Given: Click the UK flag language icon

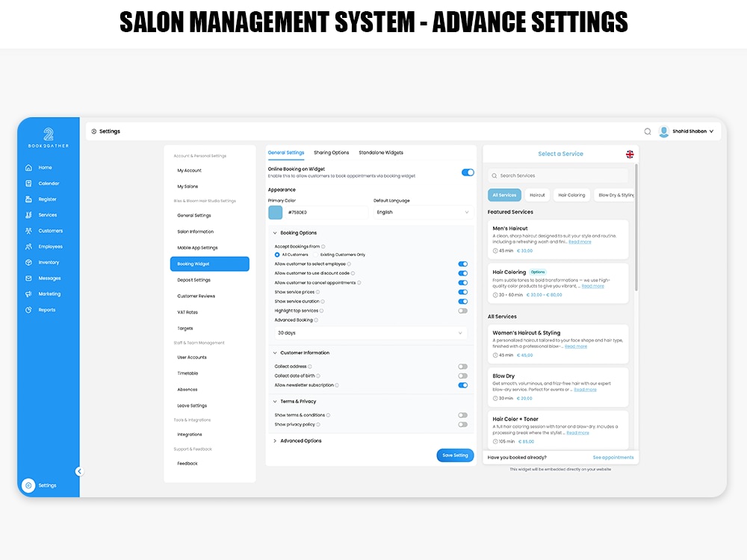Looking at the screenshot, I should pos(630,154).
